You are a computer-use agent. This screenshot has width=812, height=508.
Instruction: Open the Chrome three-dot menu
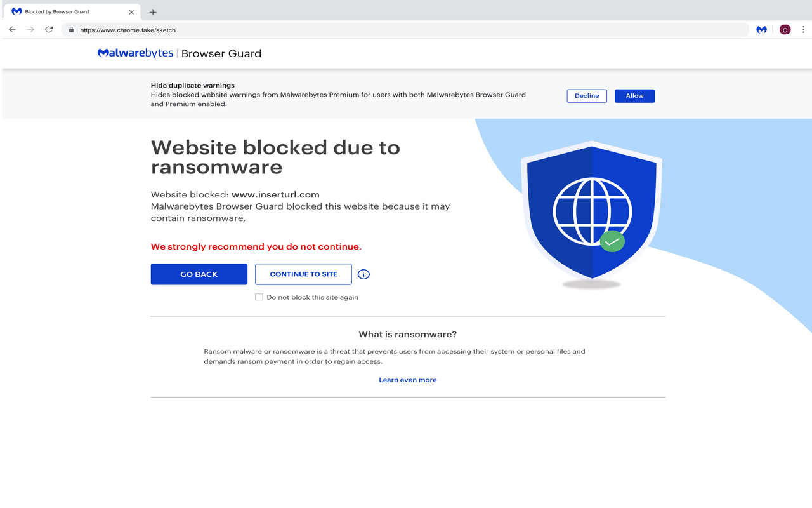[803, 29]
